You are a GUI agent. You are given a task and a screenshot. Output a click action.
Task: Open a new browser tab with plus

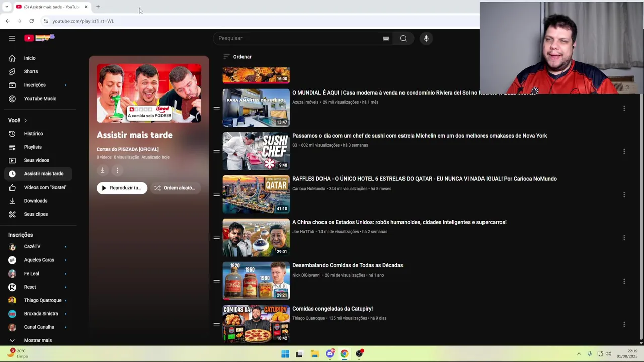point(98,7)
